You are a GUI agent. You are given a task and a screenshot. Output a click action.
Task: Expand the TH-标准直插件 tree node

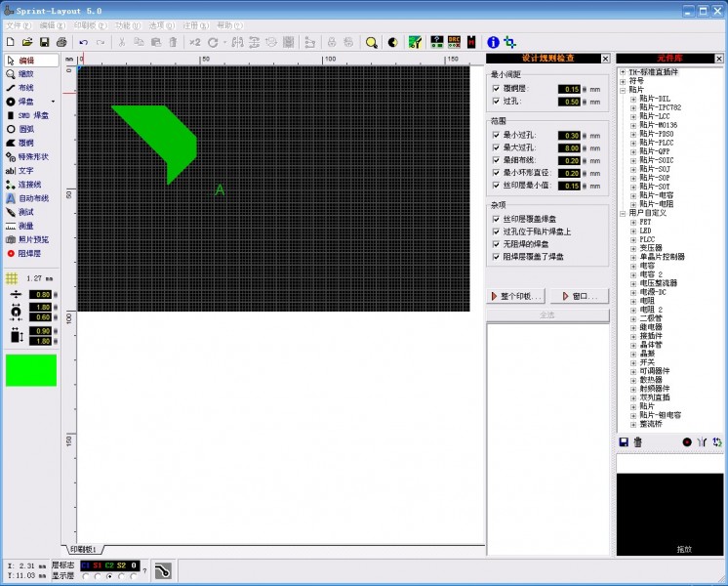623,72
